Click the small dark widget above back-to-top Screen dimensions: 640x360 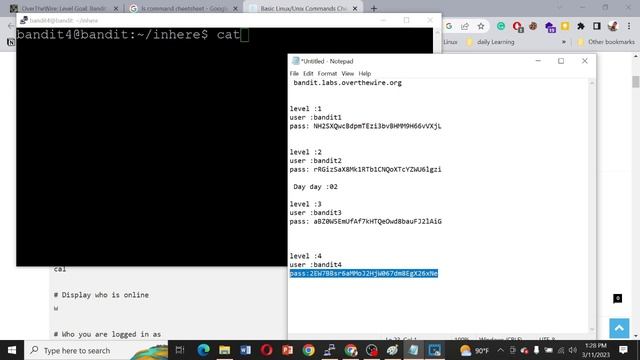point(618,298)
